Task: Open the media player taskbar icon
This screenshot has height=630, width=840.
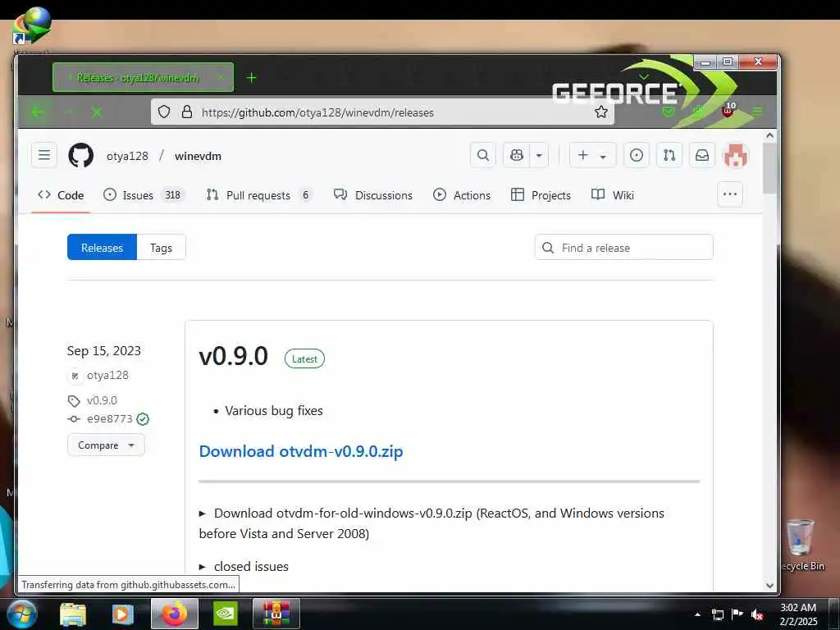Action: (x=123, y=614)
